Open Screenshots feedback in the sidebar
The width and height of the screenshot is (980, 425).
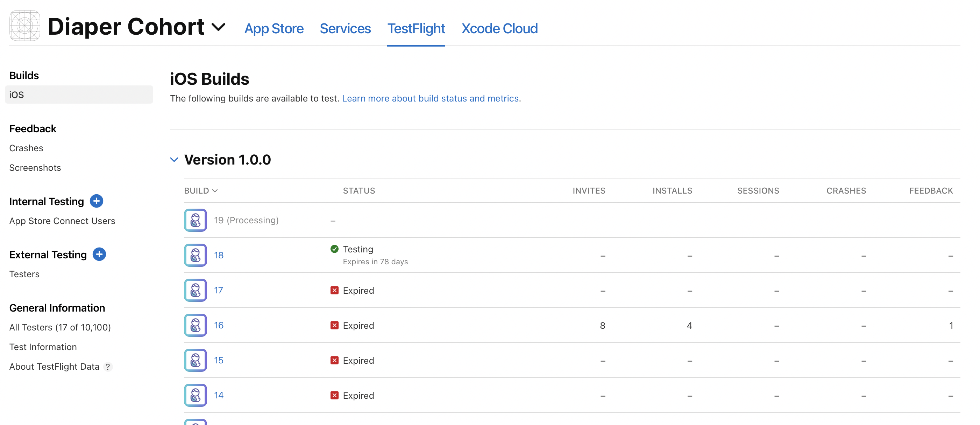[x=35, y=168]
